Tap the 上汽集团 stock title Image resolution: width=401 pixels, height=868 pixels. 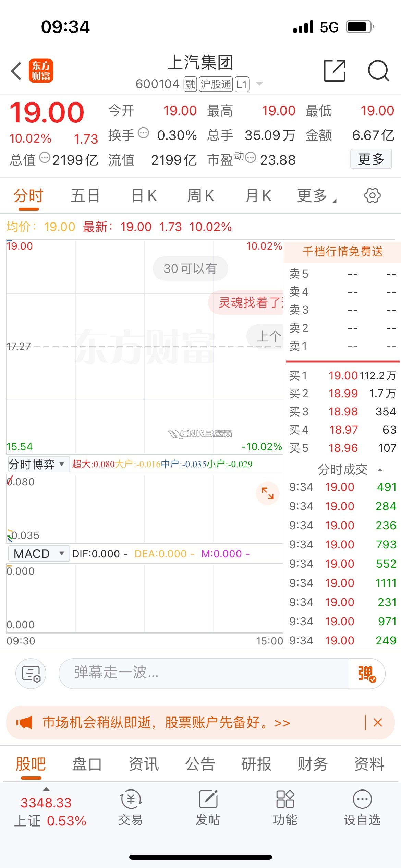[200, 62]
